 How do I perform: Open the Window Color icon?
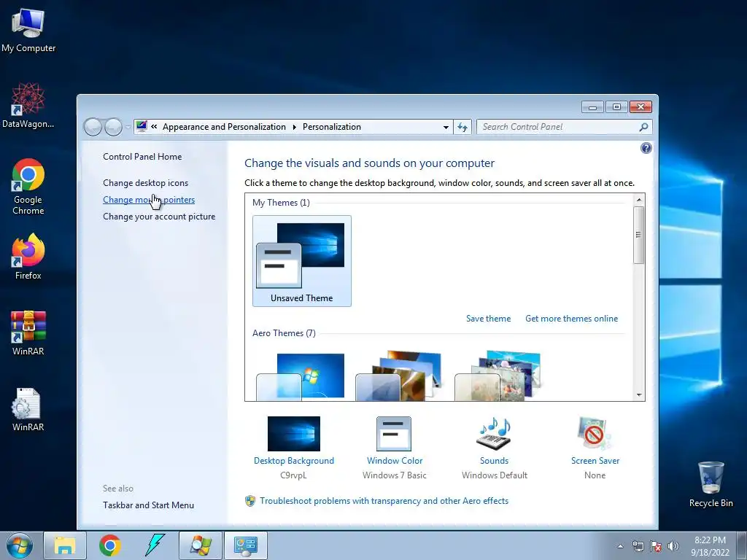393,434
